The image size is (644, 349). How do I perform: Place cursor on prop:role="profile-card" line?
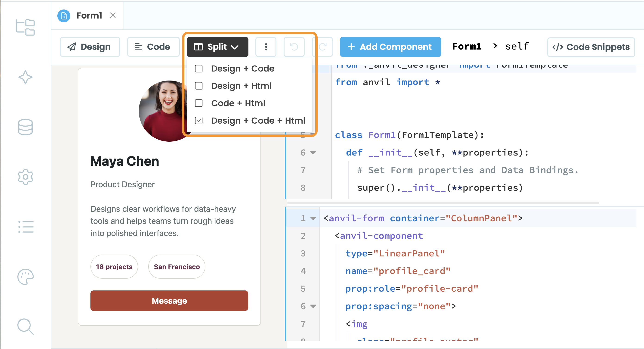[412, 288]
